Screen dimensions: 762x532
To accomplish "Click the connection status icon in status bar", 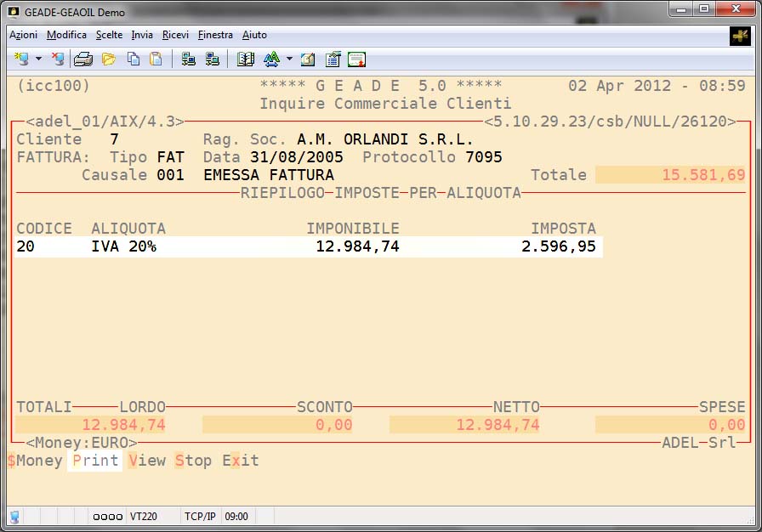I will pyautogui.click(x=15, y=516).
